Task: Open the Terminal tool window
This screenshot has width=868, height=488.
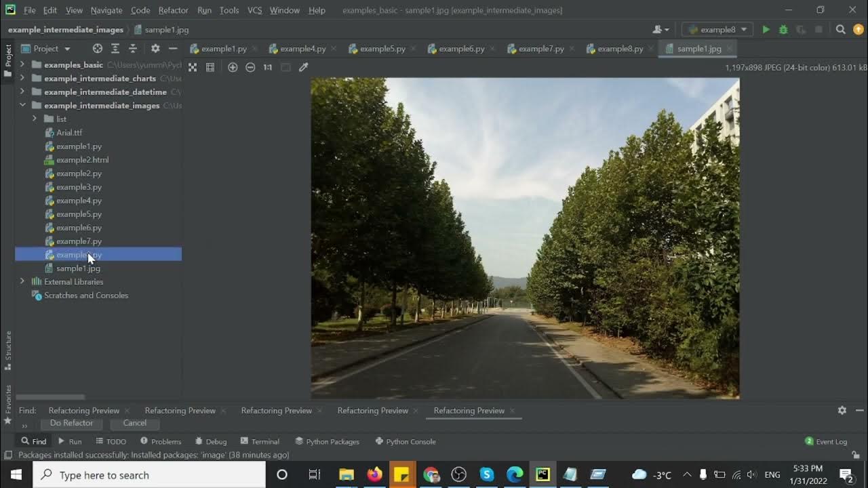Action: pyautogui.click(x=260, y=441)
